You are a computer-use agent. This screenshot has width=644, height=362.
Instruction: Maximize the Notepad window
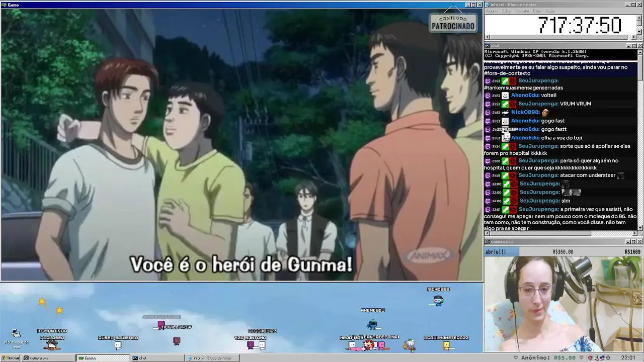pyautogui.click(x=634, y=5)
